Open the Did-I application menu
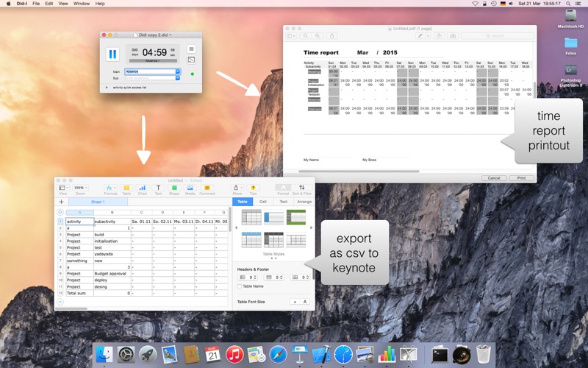Screen dimensions: 588x368 [22, 4]
